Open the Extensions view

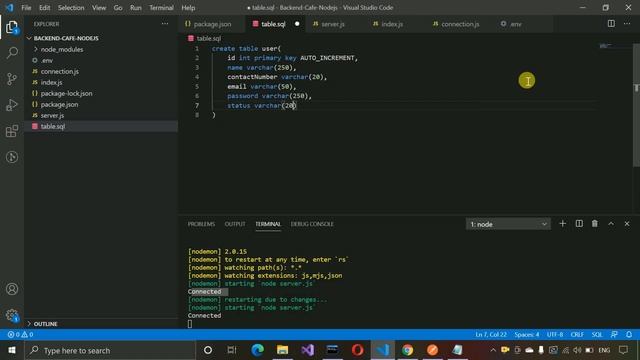point(12,131)
